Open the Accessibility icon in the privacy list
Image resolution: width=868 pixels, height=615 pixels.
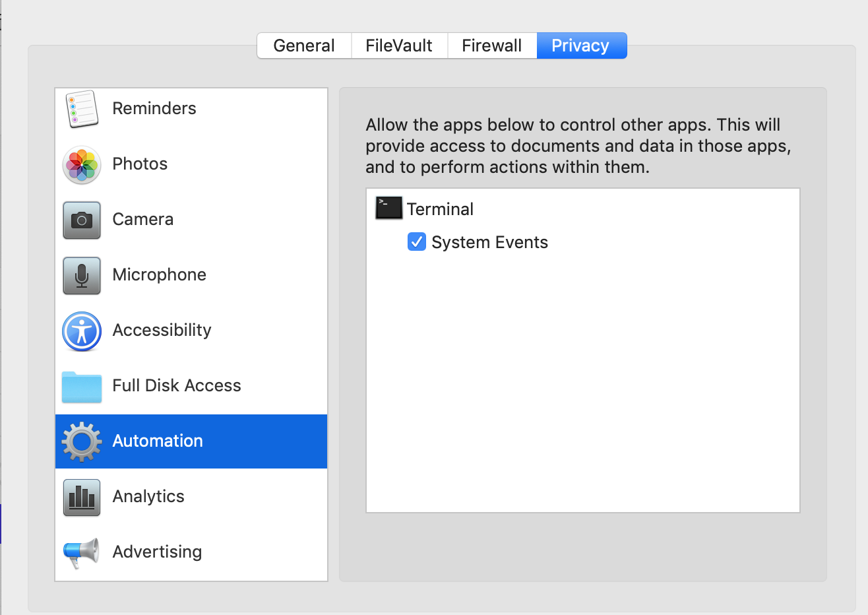click(81, 331)
